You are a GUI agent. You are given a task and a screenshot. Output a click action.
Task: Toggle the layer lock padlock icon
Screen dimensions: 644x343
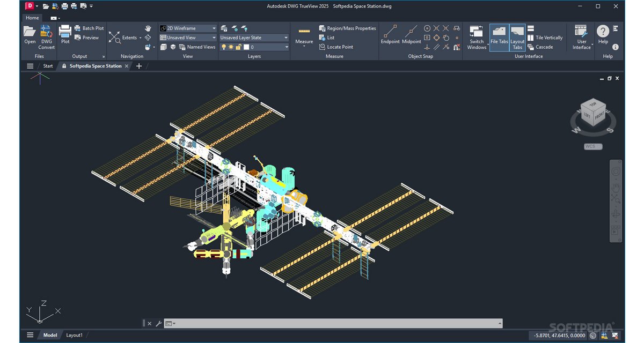(238, 47)
